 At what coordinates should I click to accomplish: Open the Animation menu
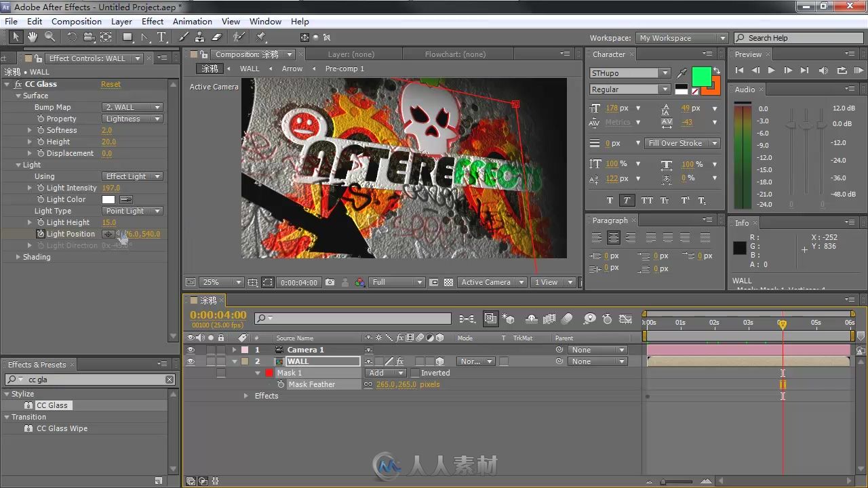click(193, 21)
